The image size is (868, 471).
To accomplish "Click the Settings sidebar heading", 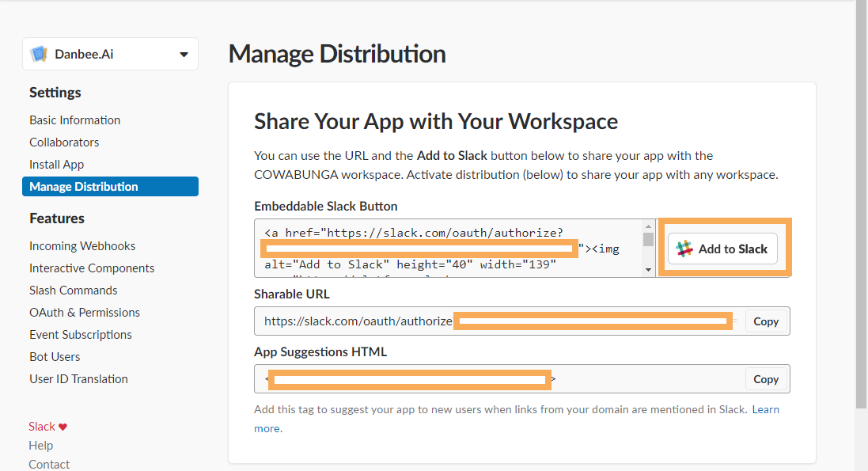I will 55,93.
